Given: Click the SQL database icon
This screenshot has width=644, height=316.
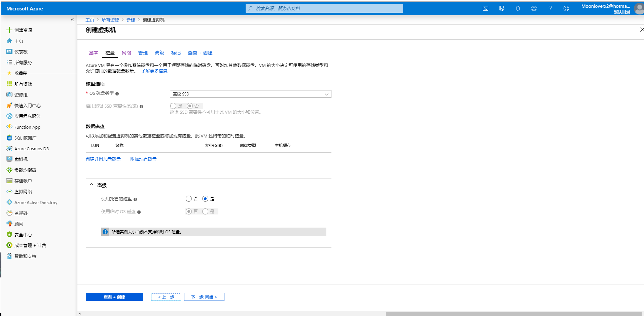Looking at the screenshot, I should (x=9, y=137).
